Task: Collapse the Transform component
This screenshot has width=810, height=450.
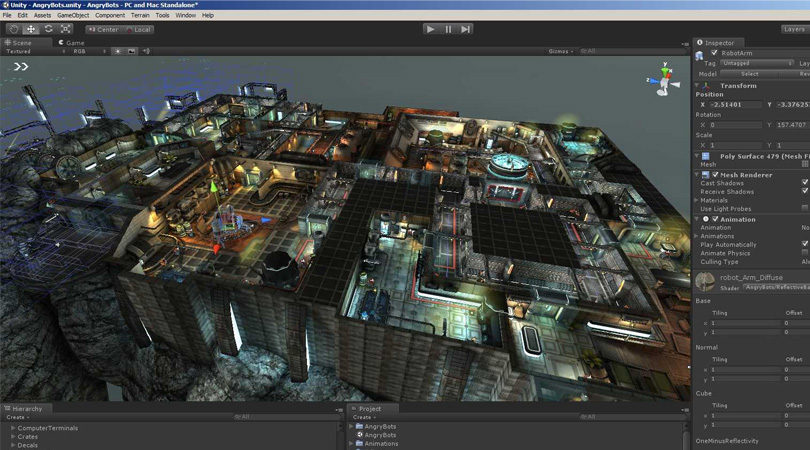Action: coord(697,86)
